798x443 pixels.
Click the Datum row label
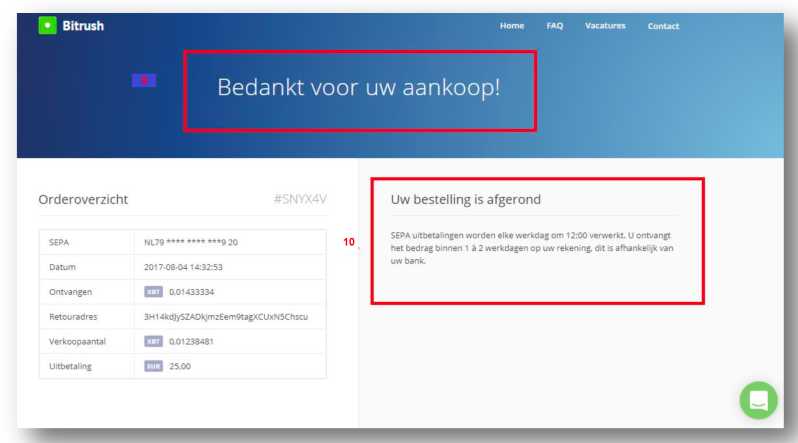pos(62,267)
